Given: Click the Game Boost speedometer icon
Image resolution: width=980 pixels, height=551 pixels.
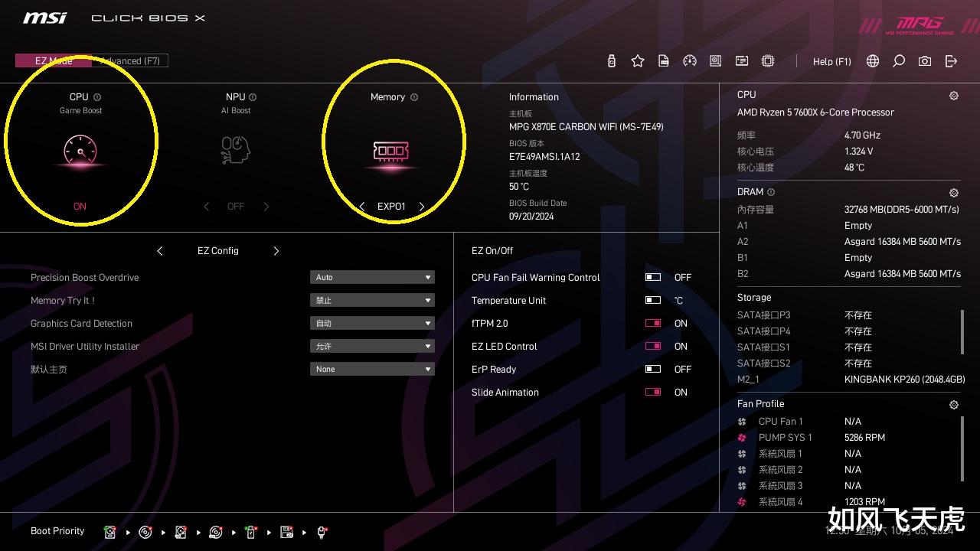Looking at the screenshot, I should coord(80,151).
